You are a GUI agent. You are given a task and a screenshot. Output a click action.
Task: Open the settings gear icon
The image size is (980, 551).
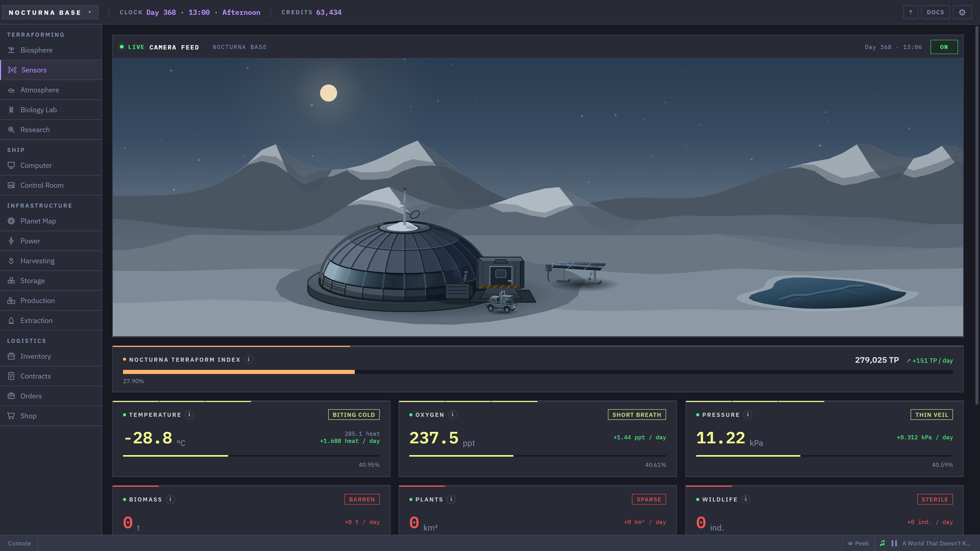click(962, 12)
